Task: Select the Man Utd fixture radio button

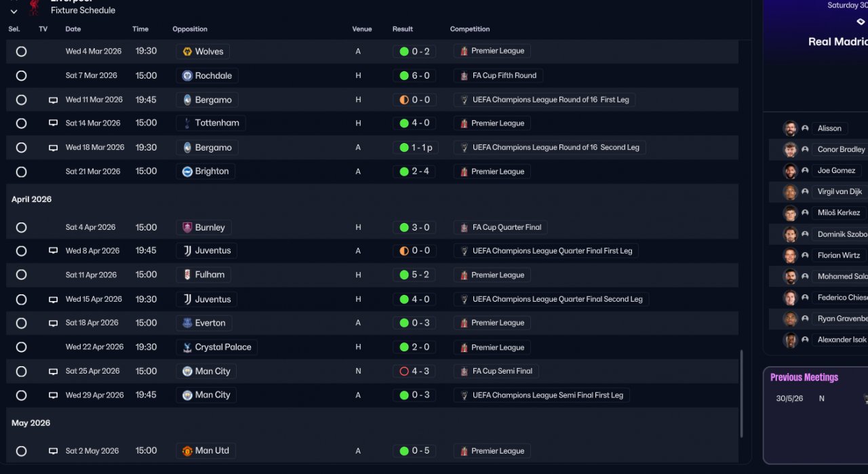Action: (x=21, y=451)
